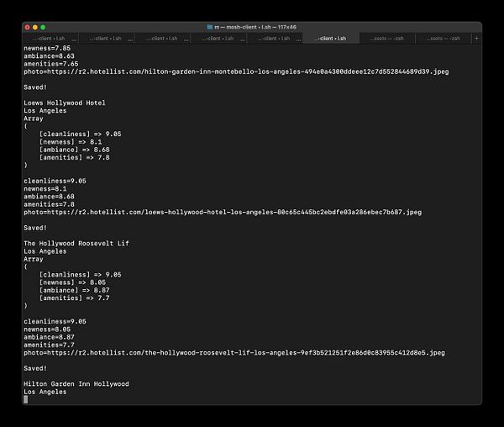Click Los Angeles under The Hollywood Roosevelt Lif

pos(45,251)
